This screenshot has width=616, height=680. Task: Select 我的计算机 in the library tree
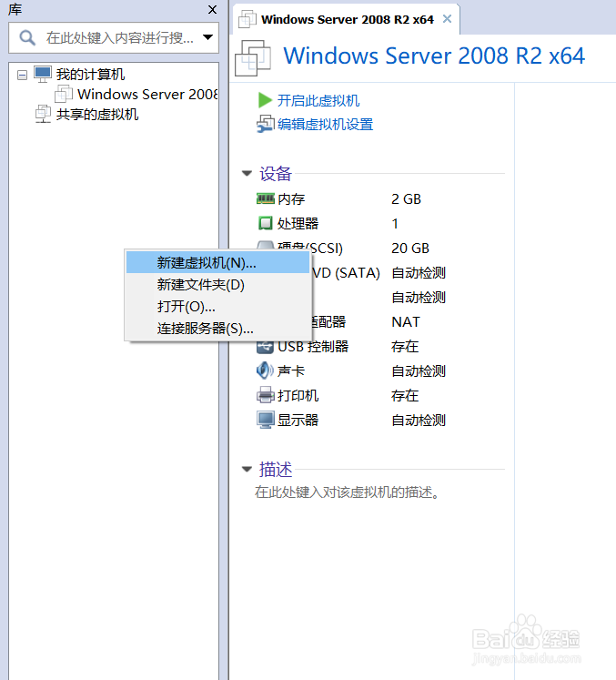pos(90,74)
